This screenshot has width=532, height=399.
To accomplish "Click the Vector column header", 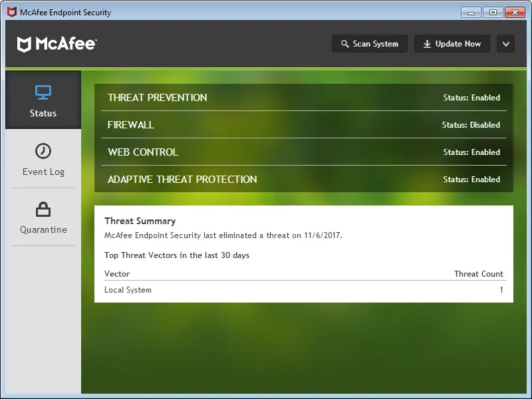I will 117,274.
